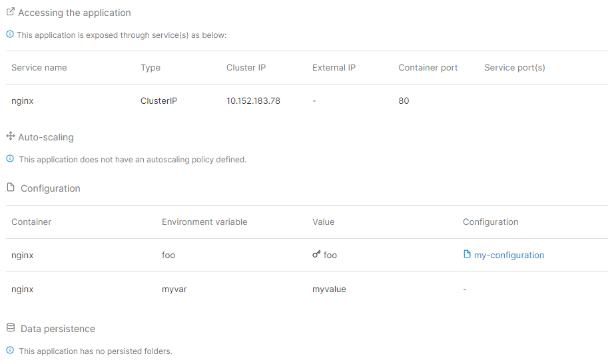Click the info icon before exposed services note

pos(10,34)
